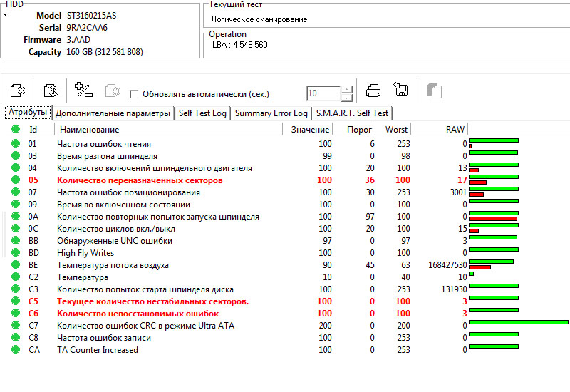The image size is (570, 392).
Task: Click the green status dot of row 04
Action: [x=15, y=167]
